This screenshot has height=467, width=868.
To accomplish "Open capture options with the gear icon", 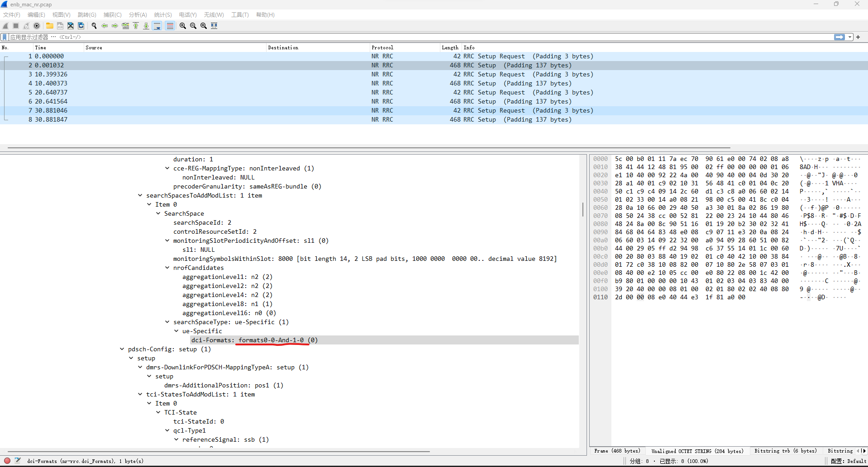I will click(x=37, y=26).
